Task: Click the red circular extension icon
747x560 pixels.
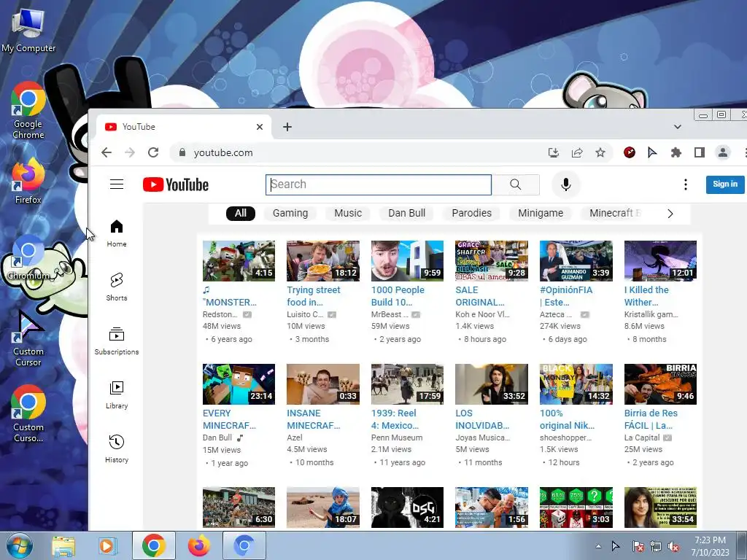Action: [630, 152]
